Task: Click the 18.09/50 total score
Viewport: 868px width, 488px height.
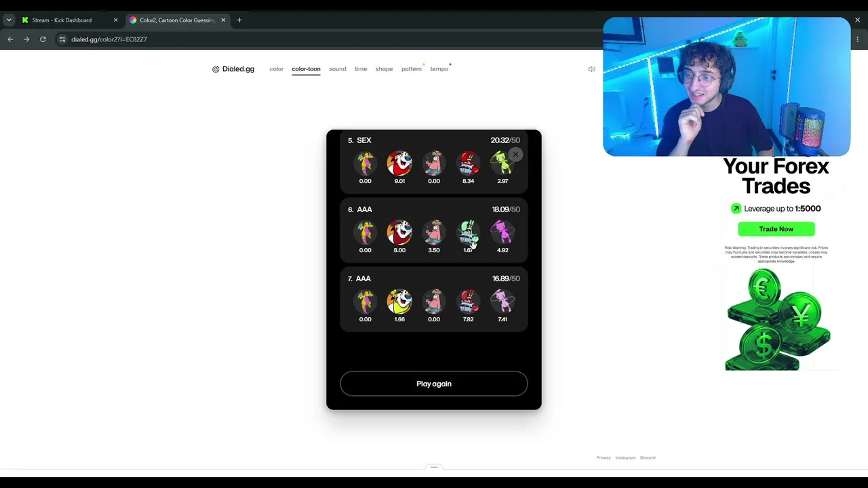Action: click(x=506, y=209)
